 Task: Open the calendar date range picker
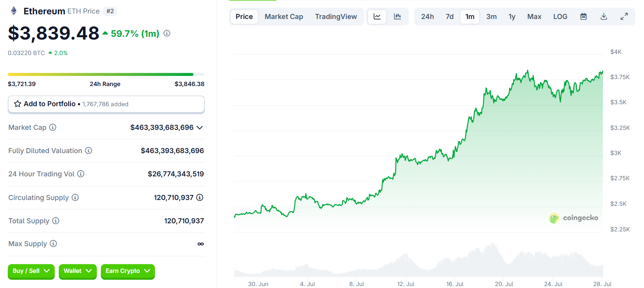point(584,16)
